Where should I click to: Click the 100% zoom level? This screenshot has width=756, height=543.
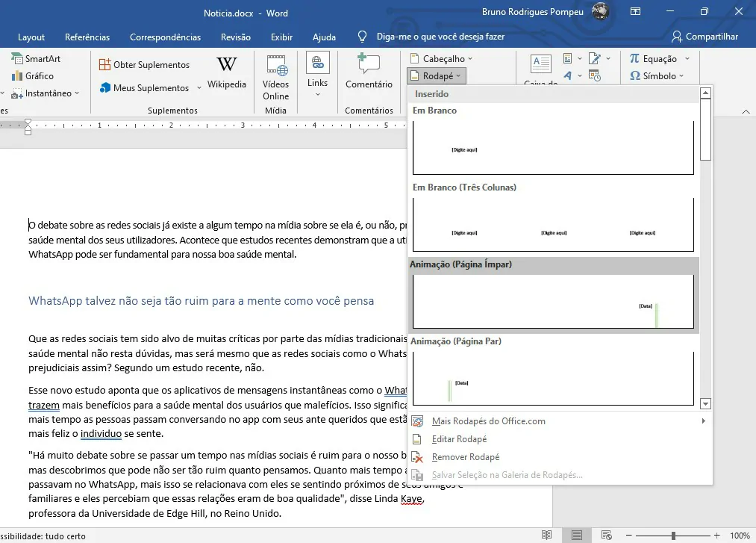point(739,536)
